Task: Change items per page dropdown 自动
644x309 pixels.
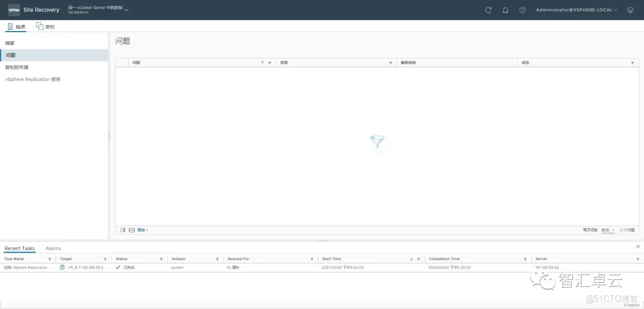Action: [608, 230]
